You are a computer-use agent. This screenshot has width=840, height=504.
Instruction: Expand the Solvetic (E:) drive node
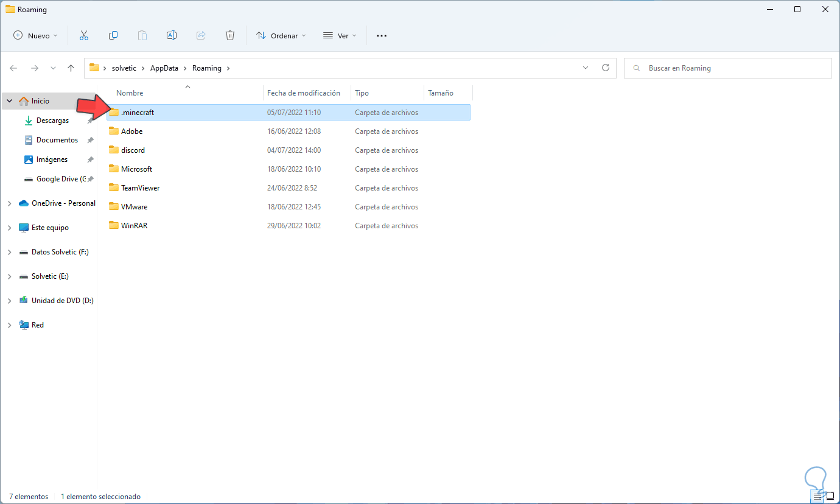tap(9, 276)
